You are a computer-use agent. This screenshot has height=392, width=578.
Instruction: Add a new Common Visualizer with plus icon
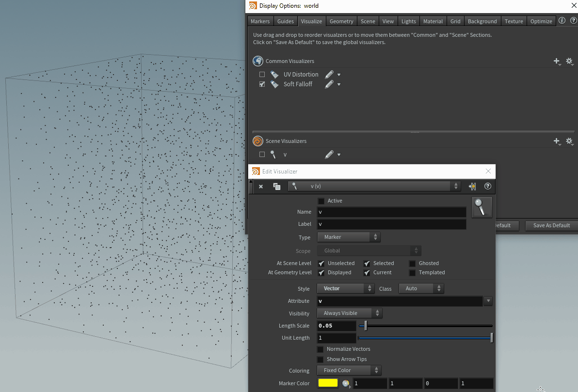point(557,62)
